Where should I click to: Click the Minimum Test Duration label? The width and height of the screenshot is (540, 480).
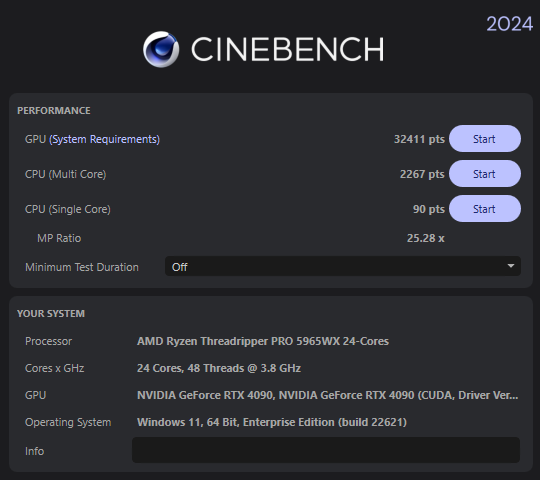click(82, 267)
